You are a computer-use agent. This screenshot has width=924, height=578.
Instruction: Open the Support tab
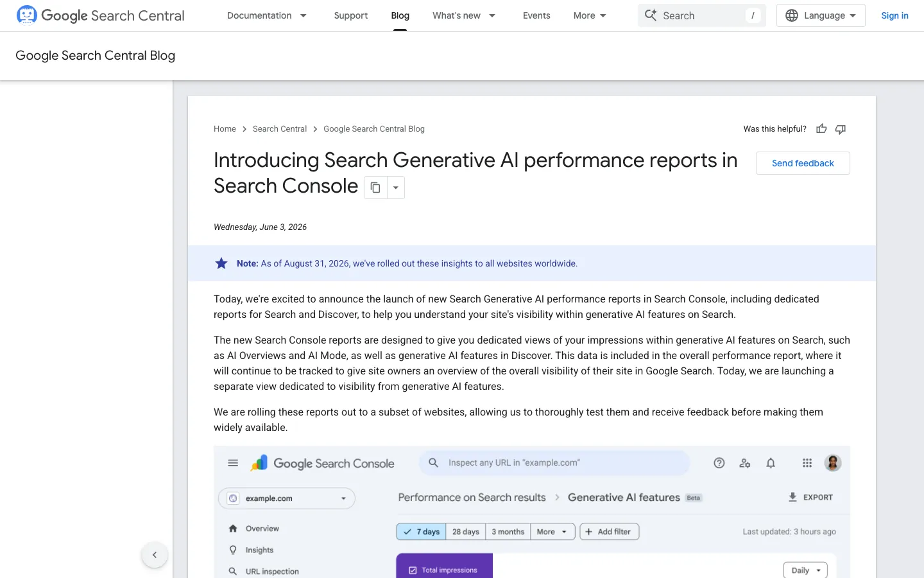pyautogui.click(x=351, y=15)
